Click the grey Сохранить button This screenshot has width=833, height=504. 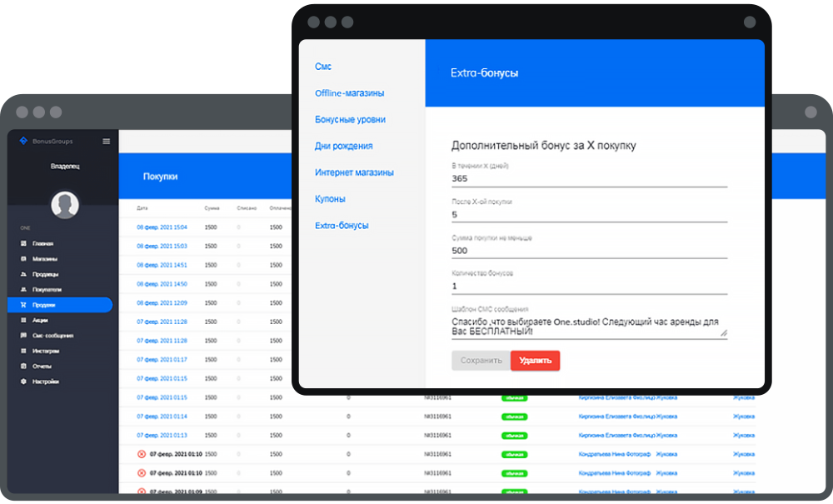click(481, 361)
